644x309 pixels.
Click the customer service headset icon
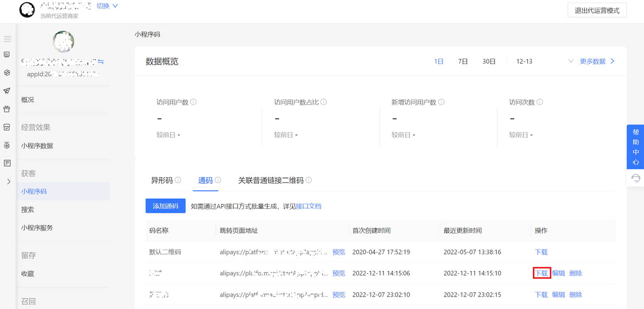636,178
